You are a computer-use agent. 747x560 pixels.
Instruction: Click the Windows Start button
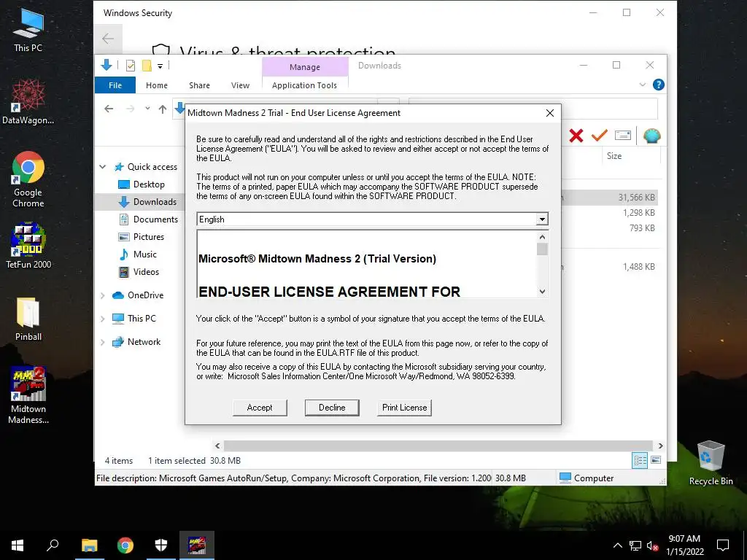(x=18, y=545)
